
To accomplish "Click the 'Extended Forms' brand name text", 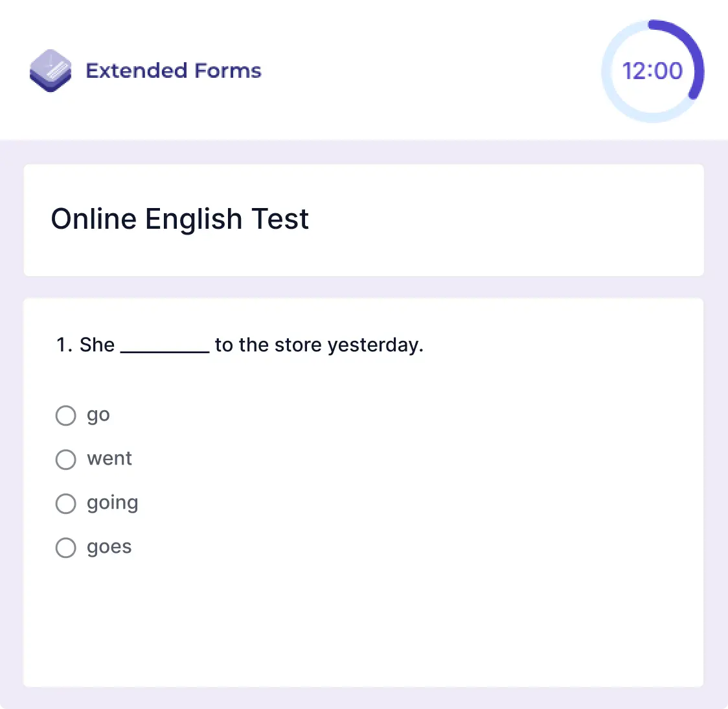I will pos(174,71).
